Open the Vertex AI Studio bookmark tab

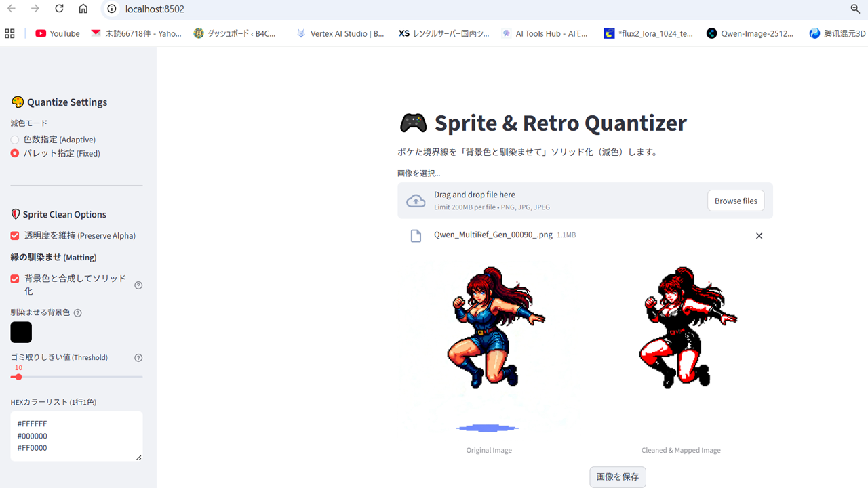[x=340, y=33]
